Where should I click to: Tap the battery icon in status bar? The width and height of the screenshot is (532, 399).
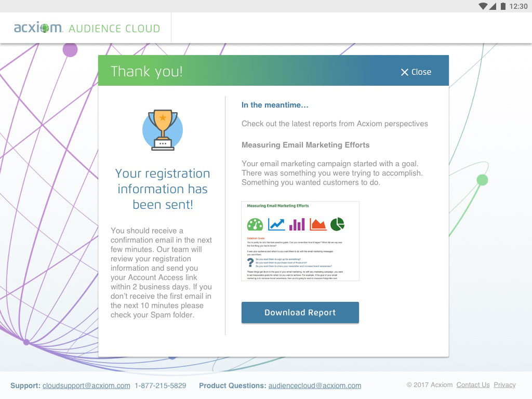click(503, 6)
